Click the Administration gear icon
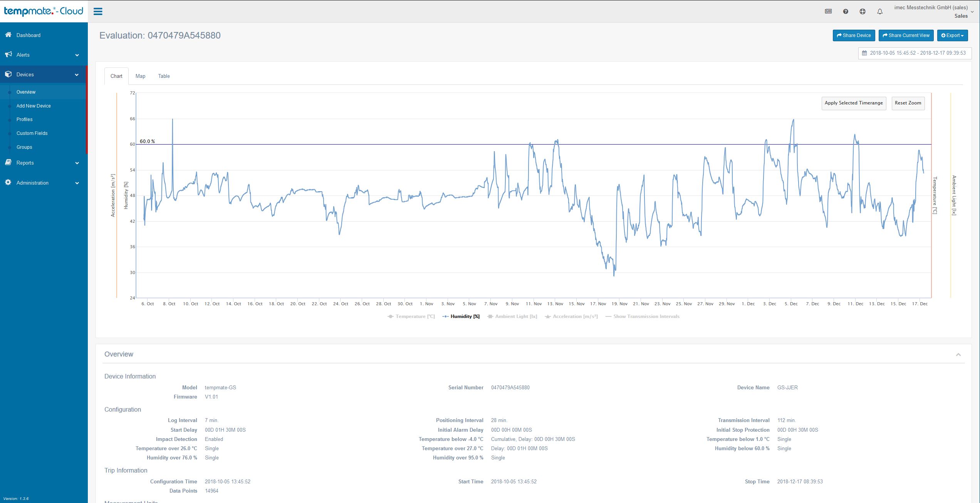This screenshot has width=980, height=503. [8, 182]
